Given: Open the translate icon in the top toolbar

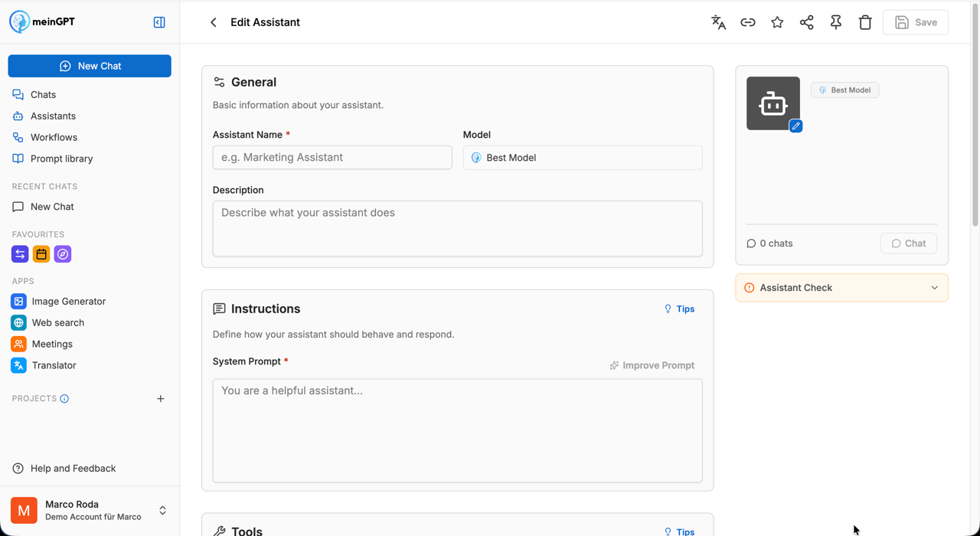Looking at the screenshot, I should [x=718, y=22].
